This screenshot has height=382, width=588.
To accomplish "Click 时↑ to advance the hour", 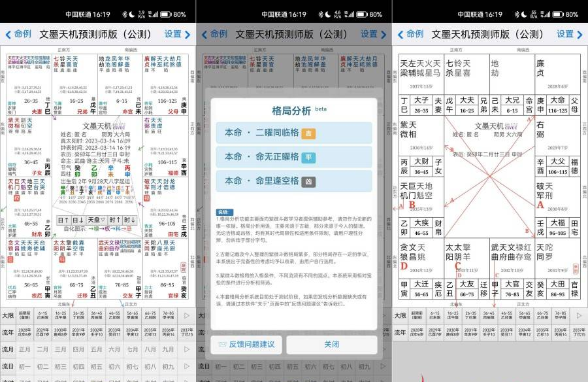I will [114, 220].
